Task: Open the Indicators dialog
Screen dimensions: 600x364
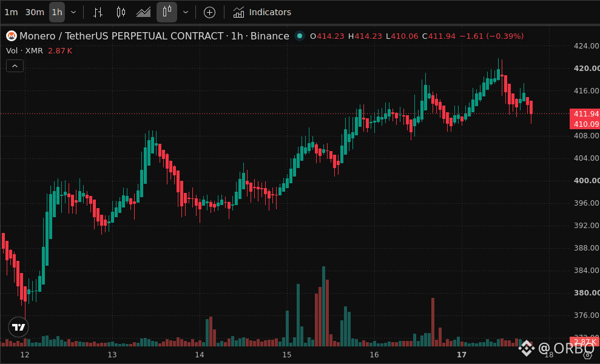Action: point(262,12)
